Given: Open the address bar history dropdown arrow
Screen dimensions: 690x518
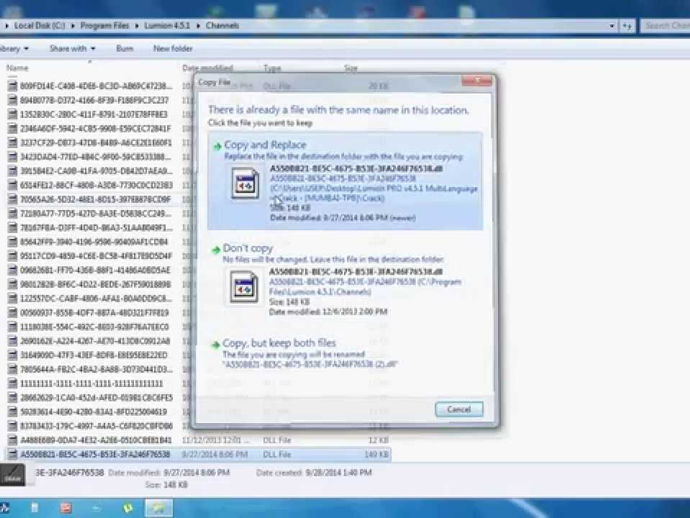Looking at the screenshot, I should 611,26.
